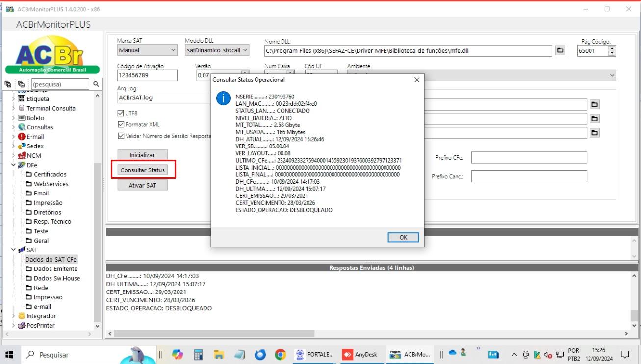
Task: Expand the NCM tree node
Action: (x=13, y=156)
